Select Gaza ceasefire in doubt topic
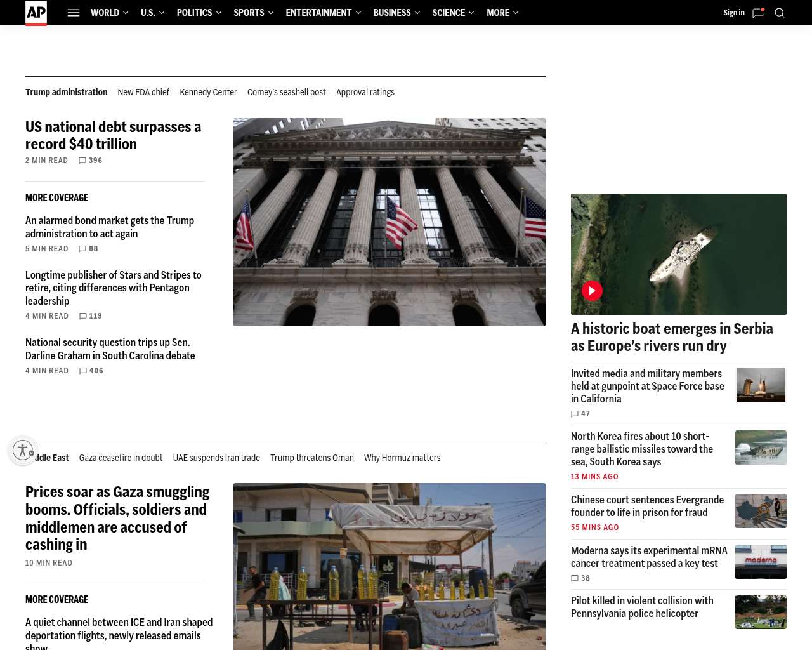This screenshot has height=650, width=812. pos(121,458)
